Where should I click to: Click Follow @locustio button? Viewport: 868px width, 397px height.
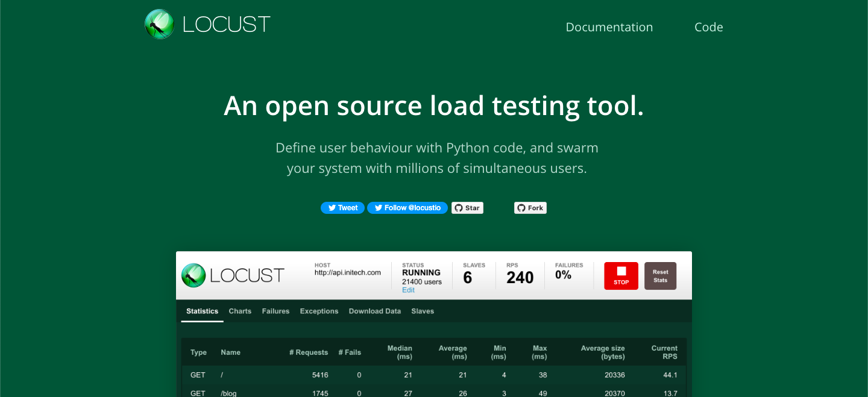click(x=407, y=208)
